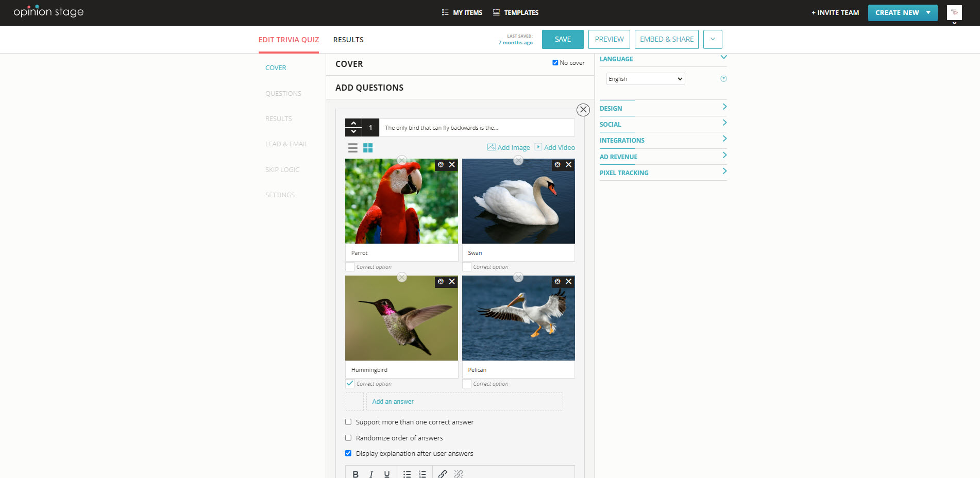Uncheck the No cover option
The image size is (980, 478).
[x=555, y=62]
